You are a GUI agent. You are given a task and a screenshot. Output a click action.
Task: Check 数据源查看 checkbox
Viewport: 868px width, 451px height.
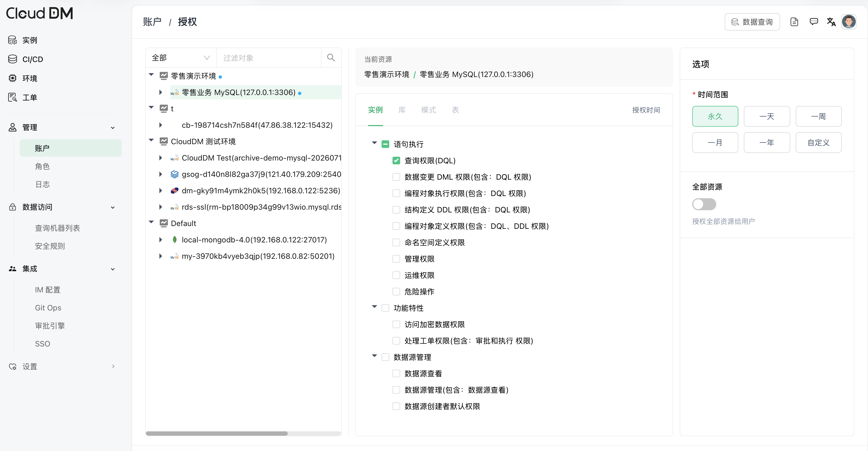pyautogui.click(x=396, y=373)
